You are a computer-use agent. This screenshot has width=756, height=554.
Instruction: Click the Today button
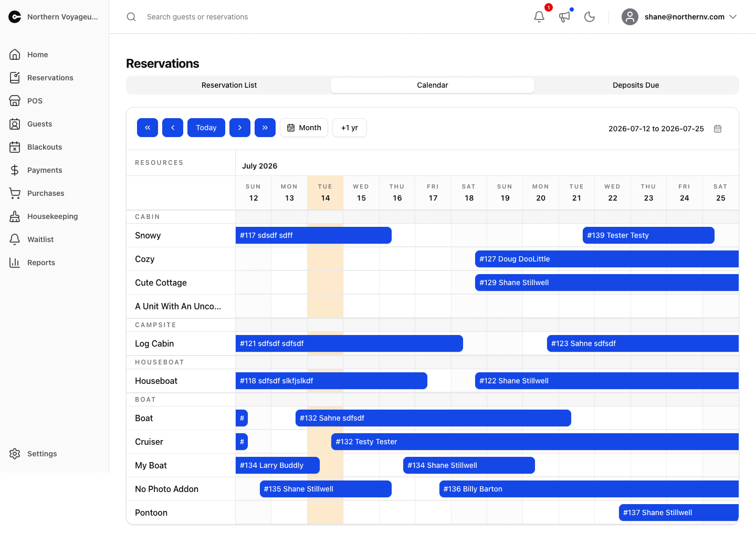tap(206, 128)
